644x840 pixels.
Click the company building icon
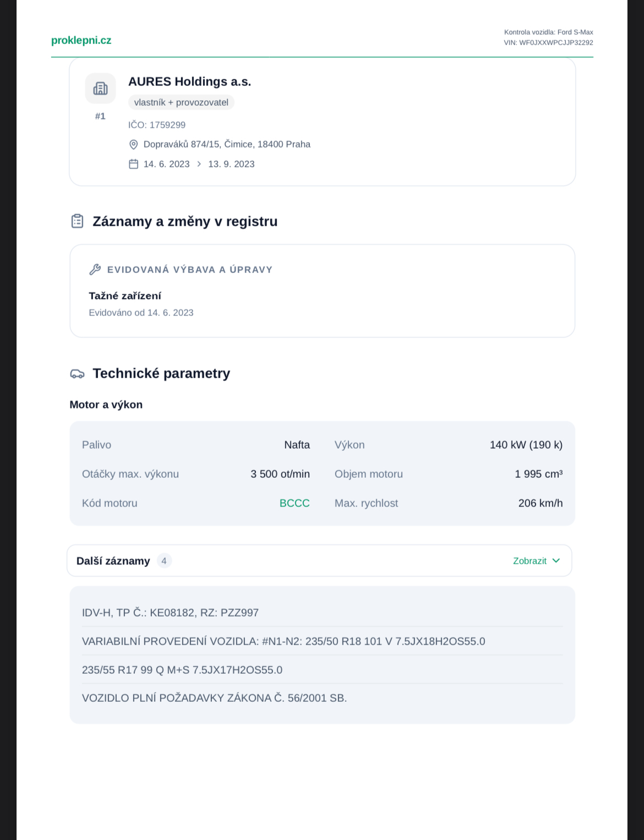point(100,88)
